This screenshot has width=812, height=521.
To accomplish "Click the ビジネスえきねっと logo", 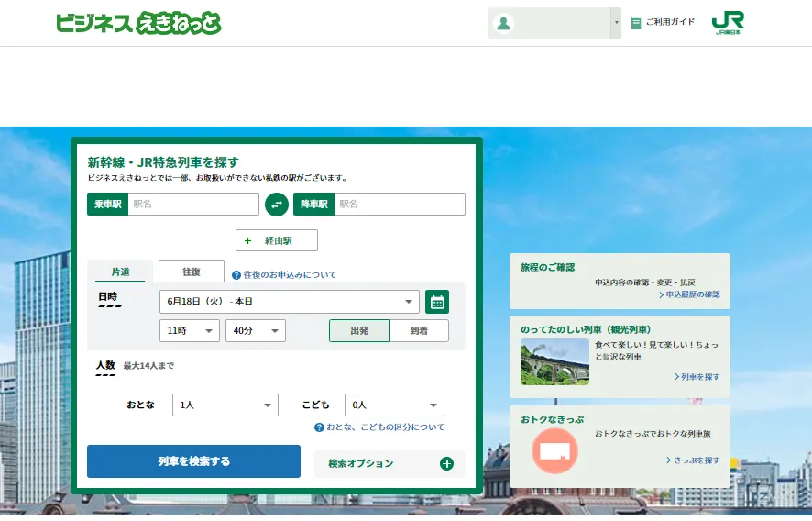I will point(138,23).
